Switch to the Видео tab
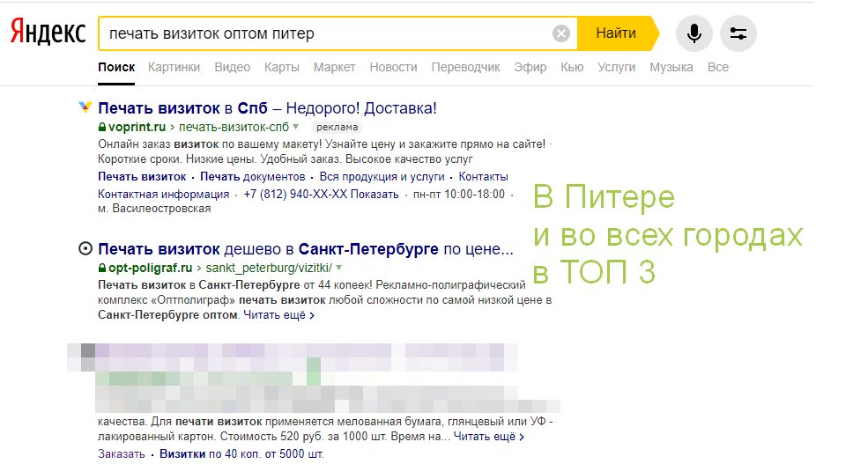Image resolution: width=868 pixels, height=464 pixels. tap(233, 67)
